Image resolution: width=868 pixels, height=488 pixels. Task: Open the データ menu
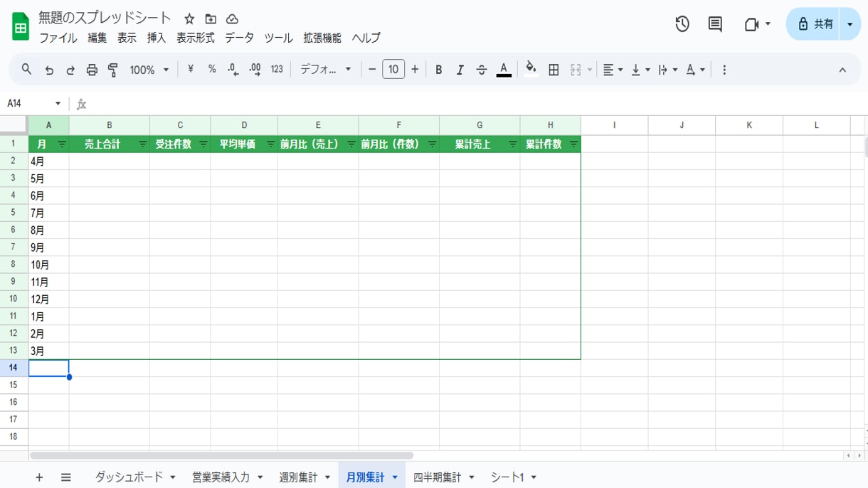point(239,38)
